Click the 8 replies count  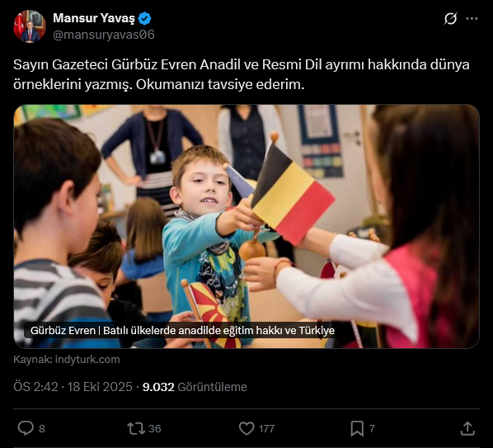point(42,428)
